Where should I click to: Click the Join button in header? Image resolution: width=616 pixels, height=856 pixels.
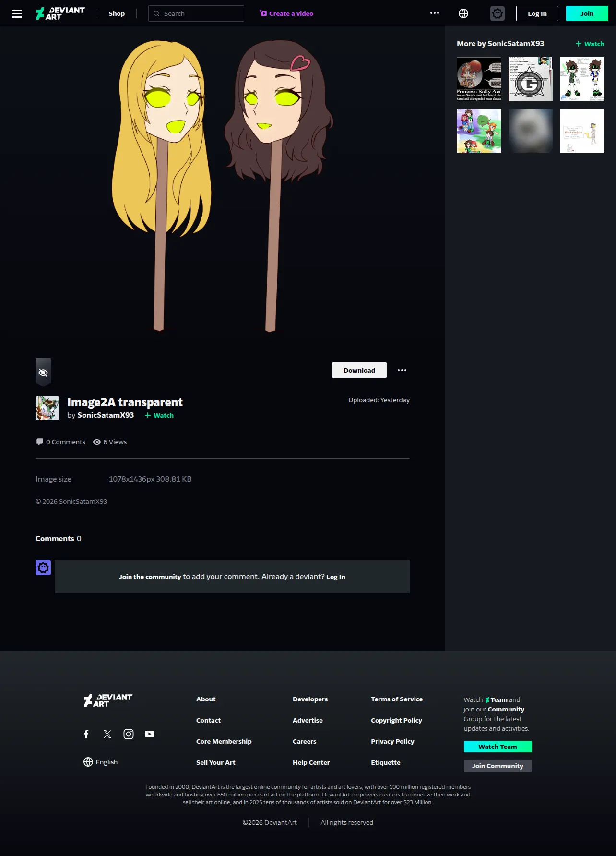[587, 13]
